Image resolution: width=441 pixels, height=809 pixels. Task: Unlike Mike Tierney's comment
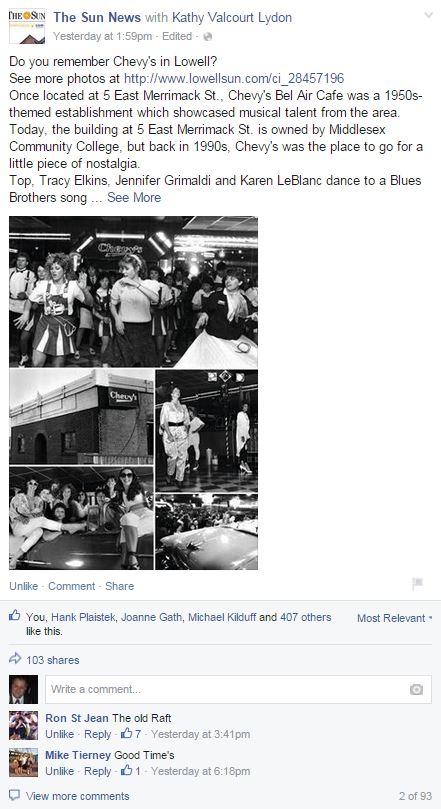pyautogui.click(x=59, y=771)
